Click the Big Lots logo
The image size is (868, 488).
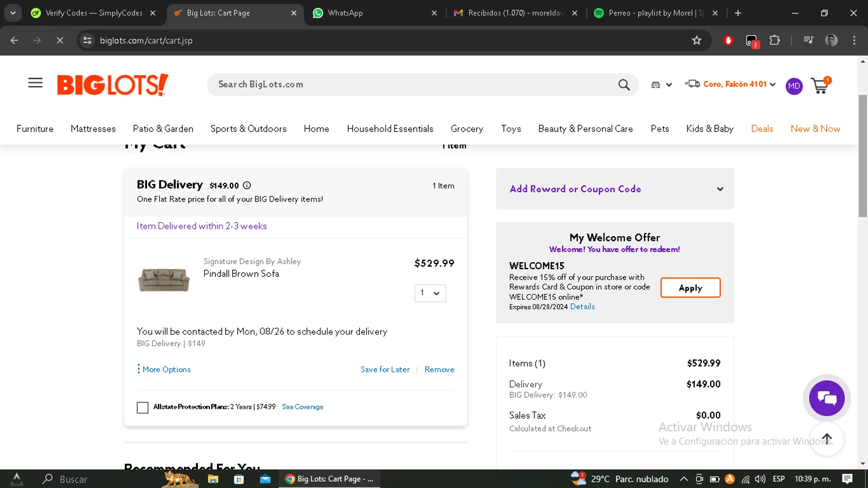(x=112, y=85)
